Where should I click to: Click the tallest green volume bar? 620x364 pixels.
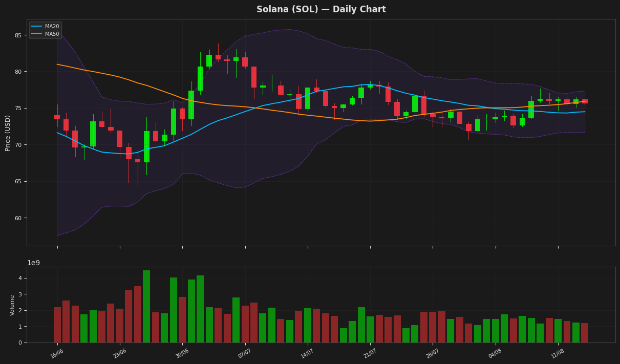click(146, 307)
